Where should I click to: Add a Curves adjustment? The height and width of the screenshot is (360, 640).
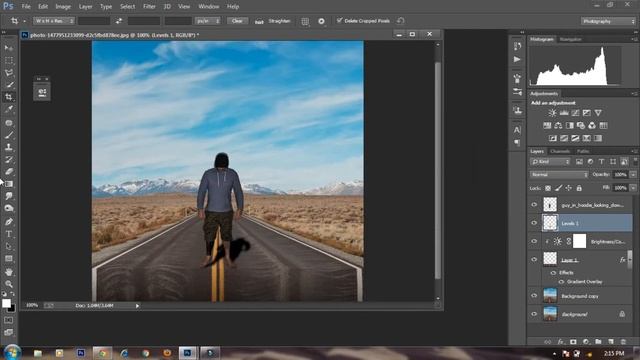(575, 113)
